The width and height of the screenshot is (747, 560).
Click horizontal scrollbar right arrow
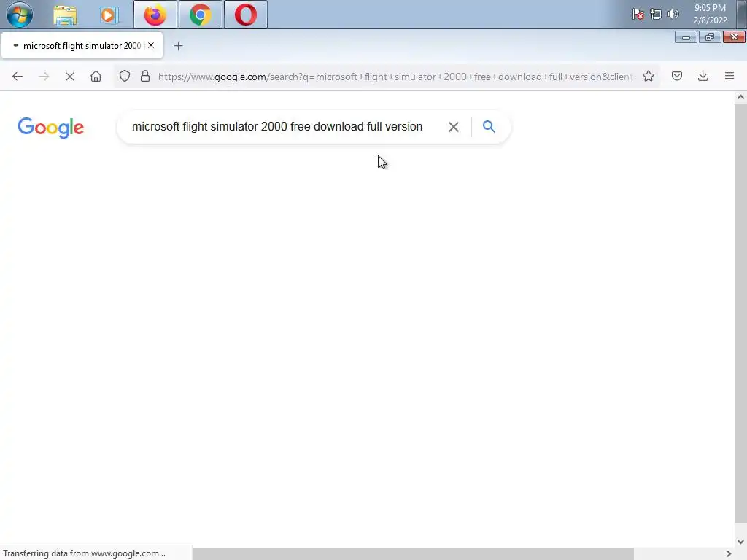(x=729, y=554)
